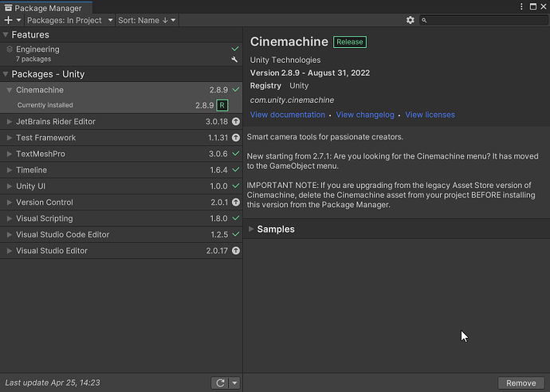Click the Package Manager tab icon
This screenshot has height=392, width=550.
click(x=9, y=8)
